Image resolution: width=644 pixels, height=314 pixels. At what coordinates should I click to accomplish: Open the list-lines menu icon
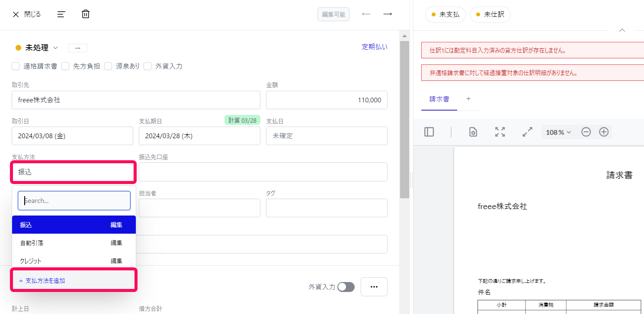coord(61,14)
